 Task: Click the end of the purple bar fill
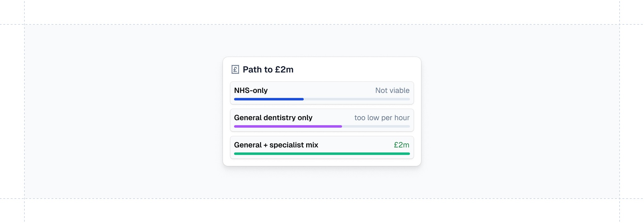(341, 126)
